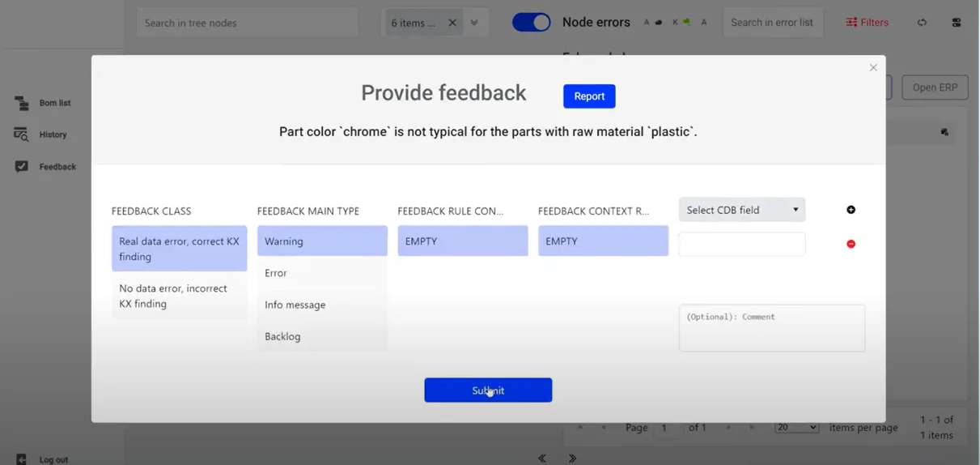Click the optional Comment text area
This screenshot has height=465, width=980.
[x=772, y=328]
